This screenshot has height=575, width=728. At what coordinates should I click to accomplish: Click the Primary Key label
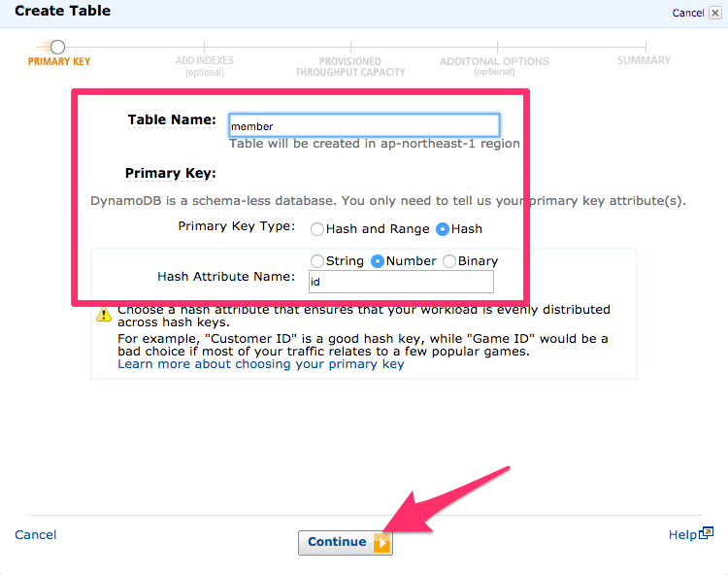click(x=171, y=173)
